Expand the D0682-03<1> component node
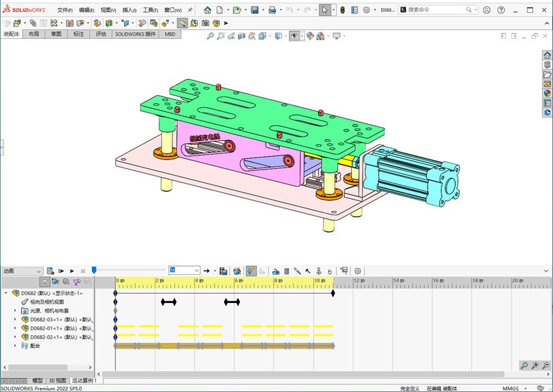 (x=15, y=320)
